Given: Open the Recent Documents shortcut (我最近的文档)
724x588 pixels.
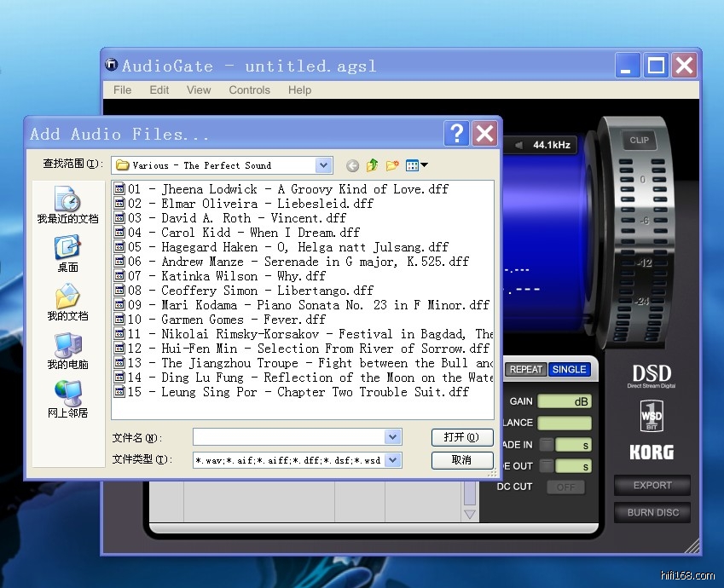Looking at the screenshot, I should (67, 205).
